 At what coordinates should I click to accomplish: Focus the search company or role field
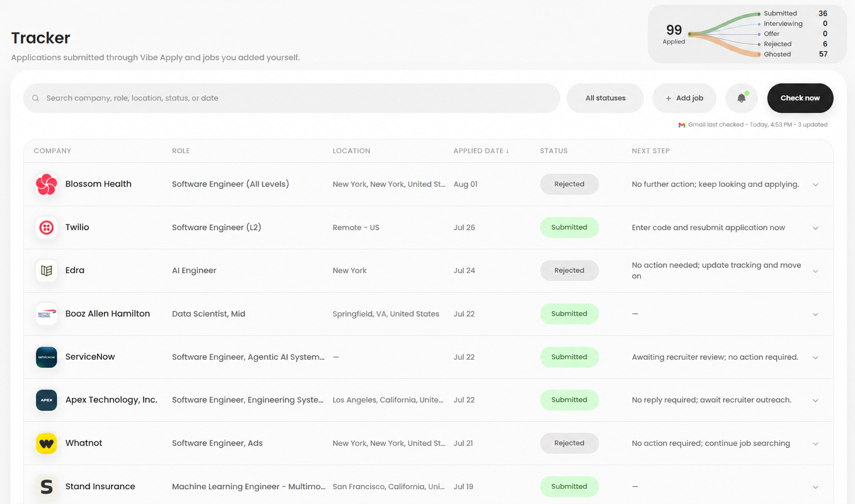point(292,98)
